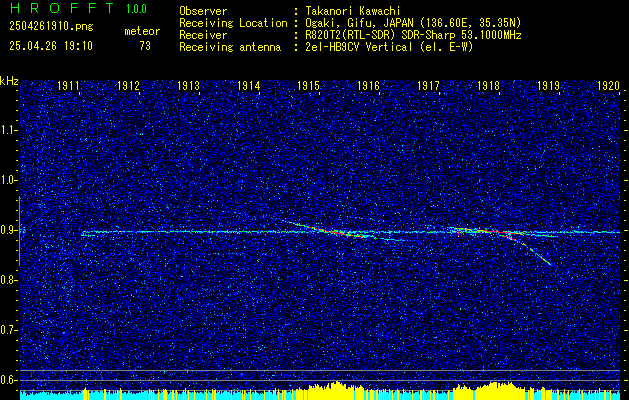
Task: Click the 1917 time marker
Action: pos(428,86)
